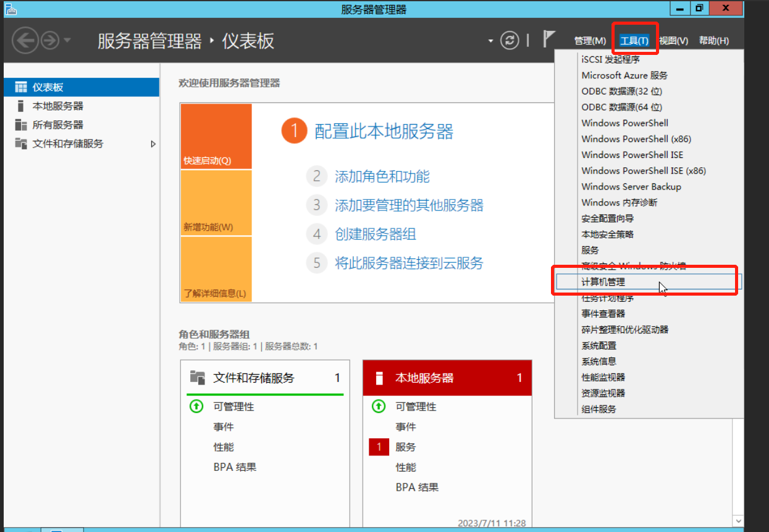Viewport: 769px width, 532px height.
Task: Click 配置此本地服务器 link
Action: (x=384, y=131)
